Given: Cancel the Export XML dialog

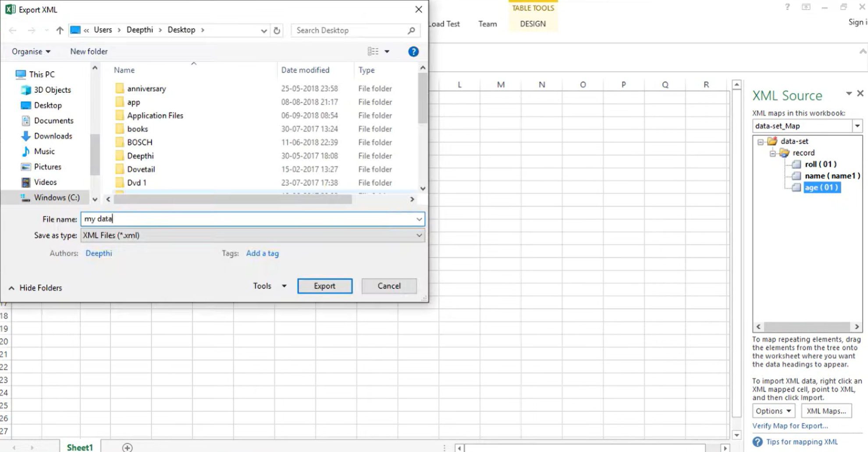Looking at the screenshot, I should point(389,286).
